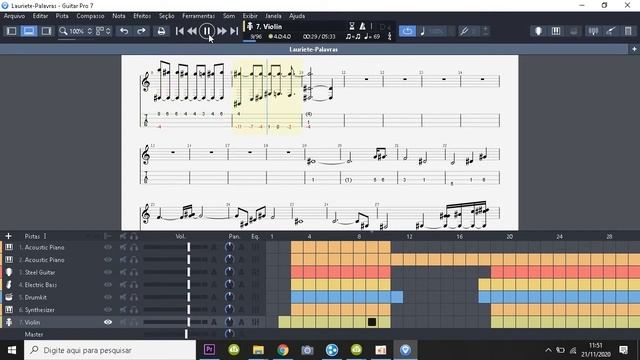Open Windows Start menu

(x=12, y=350)
